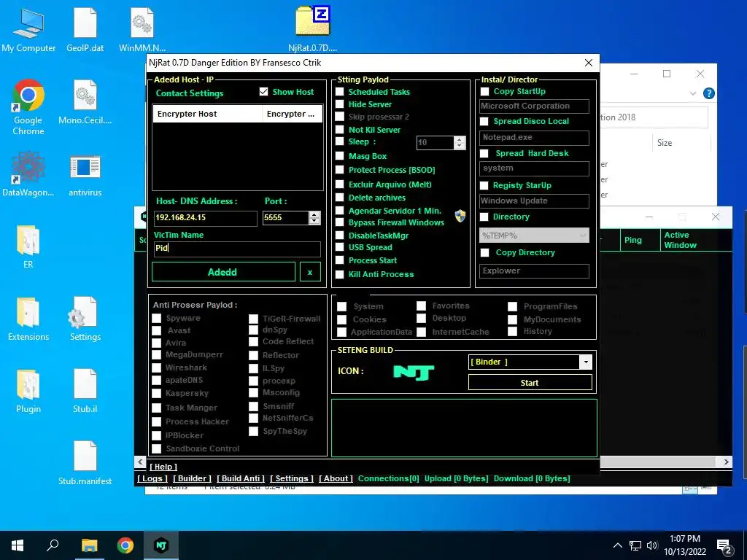The image size is (747, 560).
Task: Click the Active Window column header
Action: tap(695, 240)
